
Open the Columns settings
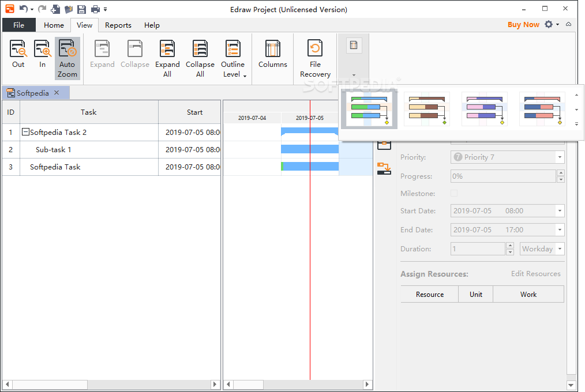click(x=273, y=54)
